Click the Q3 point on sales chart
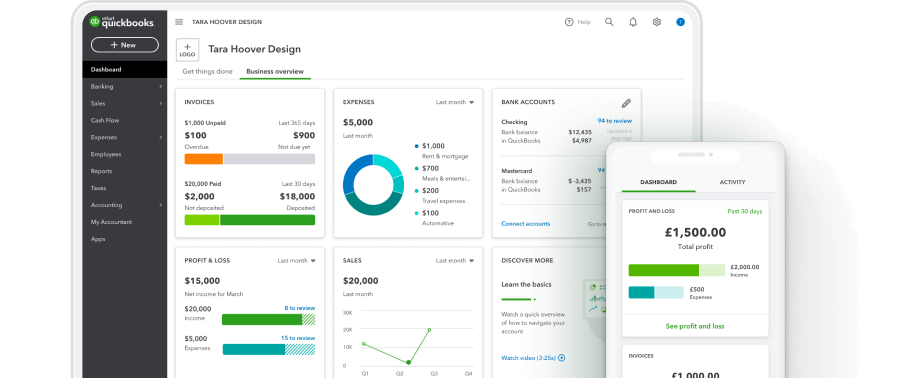 pyautogui.click(x=429, y=330)
